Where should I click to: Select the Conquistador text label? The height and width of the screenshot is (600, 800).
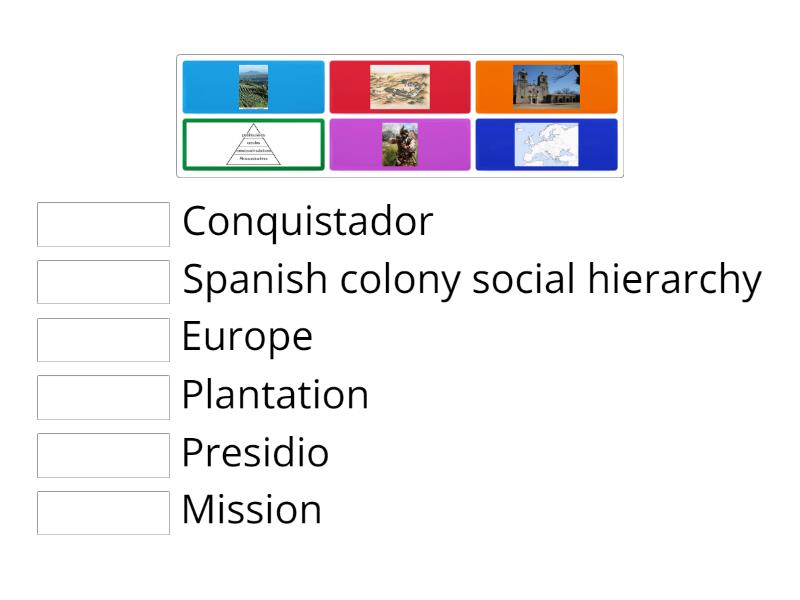(307, 221)
